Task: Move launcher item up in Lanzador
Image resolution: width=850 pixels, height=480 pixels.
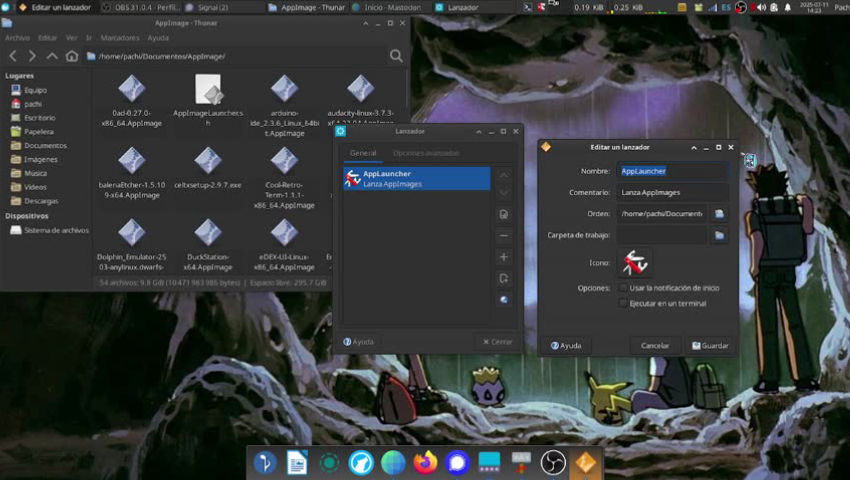Action: (504, 175)
